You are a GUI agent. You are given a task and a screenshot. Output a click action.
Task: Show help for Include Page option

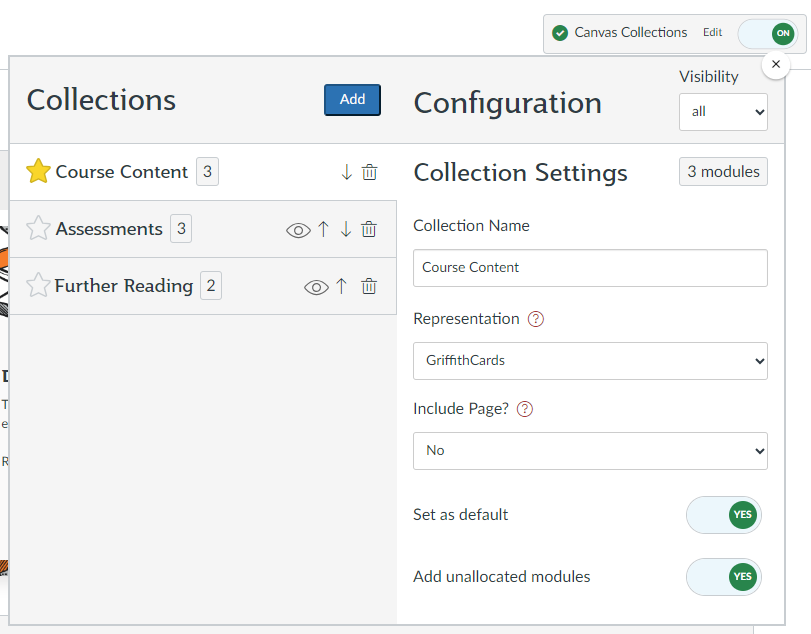tap(525, 409)
